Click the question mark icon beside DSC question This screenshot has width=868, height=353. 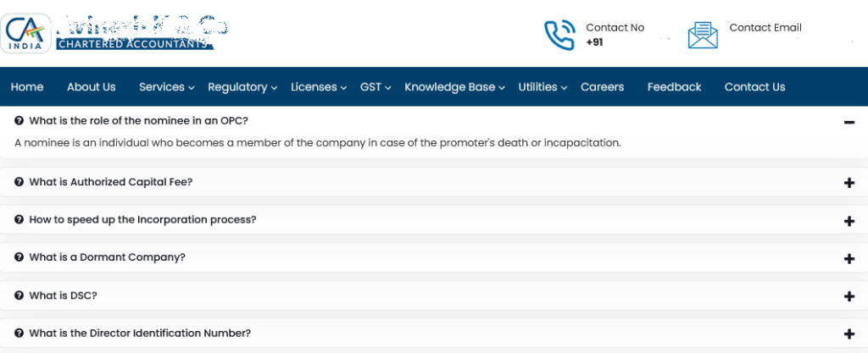point(19,295)
